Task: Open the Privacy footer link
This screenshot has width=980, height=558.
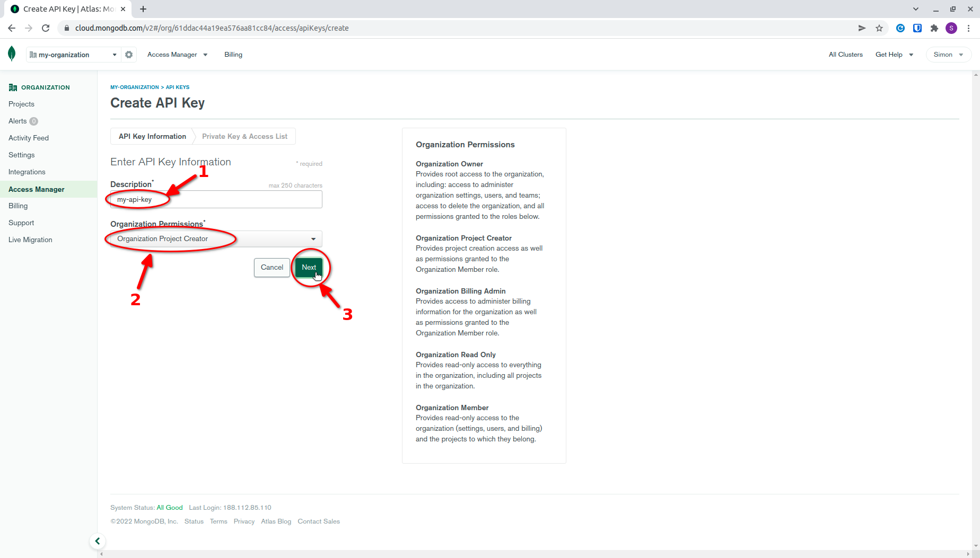Action: coord(244,521)
